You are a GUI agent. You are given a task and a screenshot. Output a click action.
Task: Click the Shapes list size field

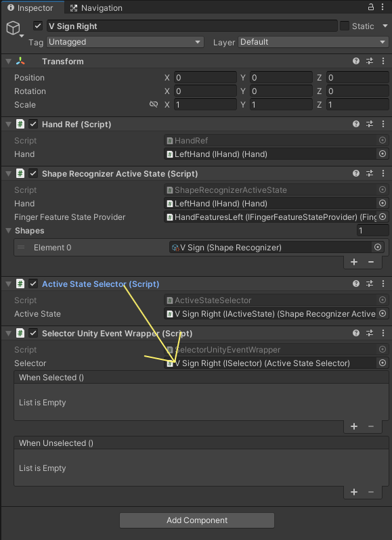[373, 230]
